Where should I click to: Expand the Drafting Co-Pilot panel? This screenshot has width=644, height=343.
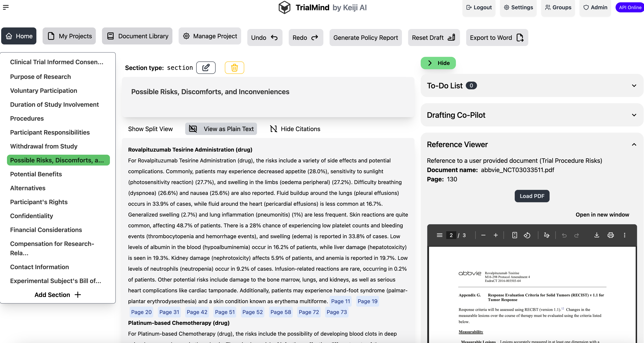[x=634, y=115]
